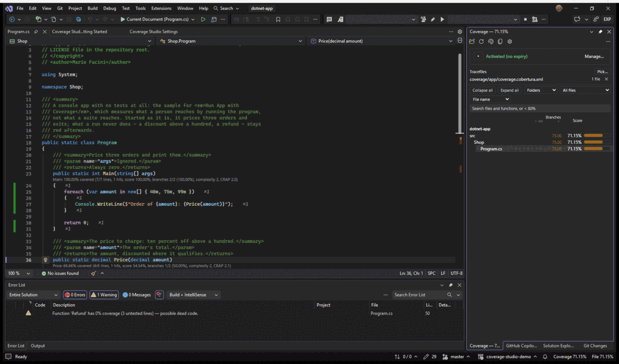
Task: Click the green Start Without Debugging icon
Action: 203,19
